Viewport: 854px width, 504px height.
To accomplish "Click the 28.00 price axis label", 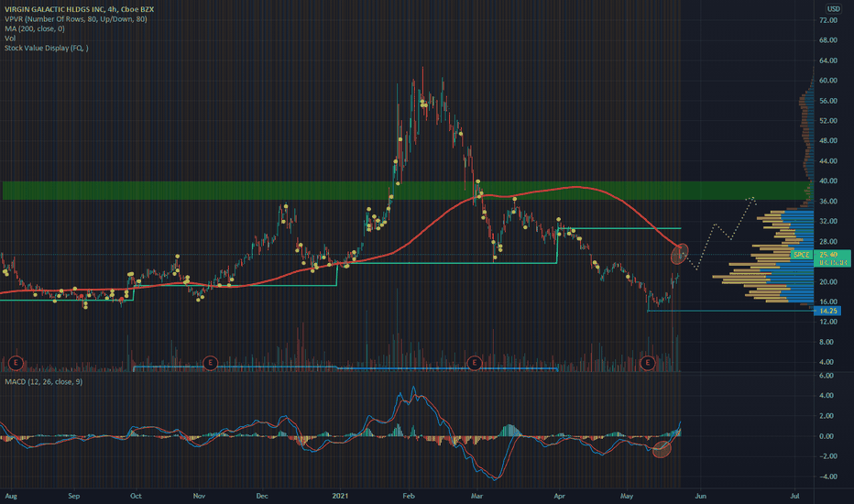I will [827, 241].
